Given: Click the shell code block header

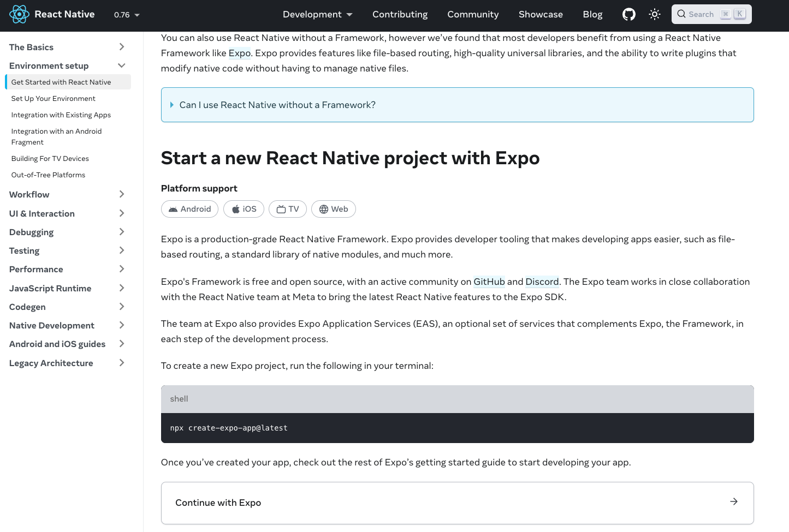Looking at the screenshot, I should [x=457, y=399].
